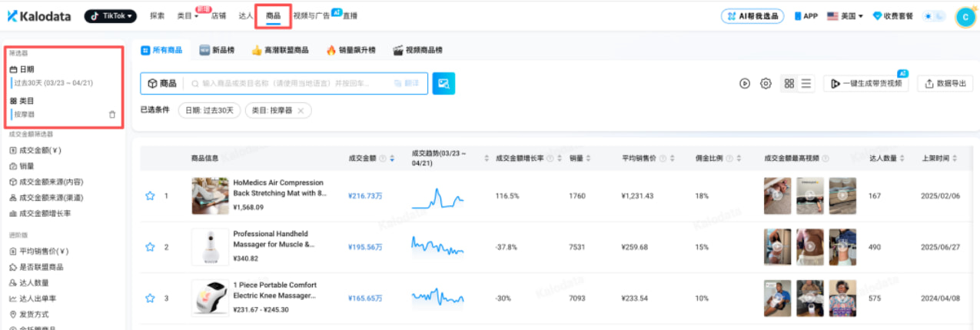Click the HoMedics row trend sparkline
Image resolution: width=980 pixels, height=330 pixels.
[437, 197]
